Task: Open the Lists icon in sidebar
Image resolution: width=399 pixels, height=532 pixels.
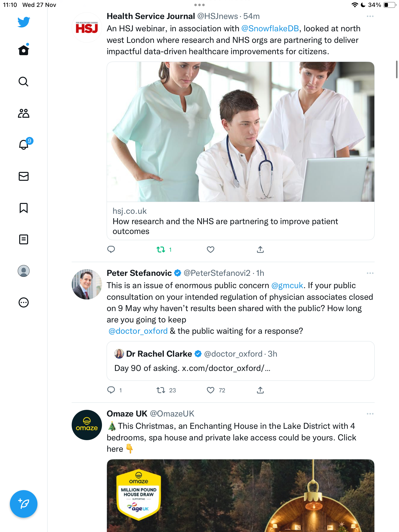Action: (x=24, y=239)
